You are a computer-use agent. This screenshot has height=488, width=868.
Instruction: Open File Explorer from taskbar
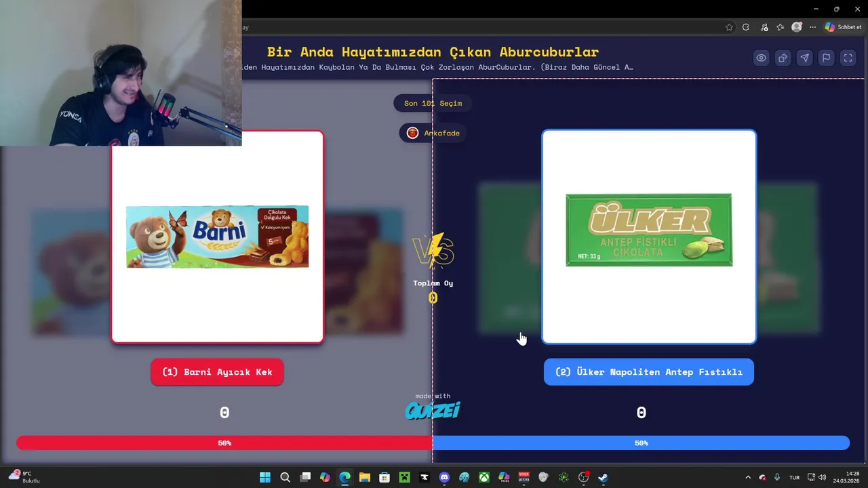click(x=364, y=477)
